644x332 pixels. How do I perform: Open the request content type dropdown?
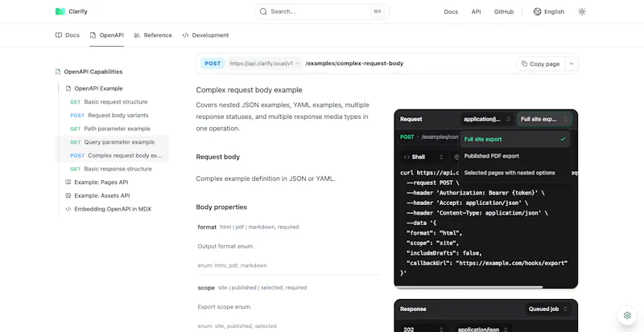coord(487,119)
